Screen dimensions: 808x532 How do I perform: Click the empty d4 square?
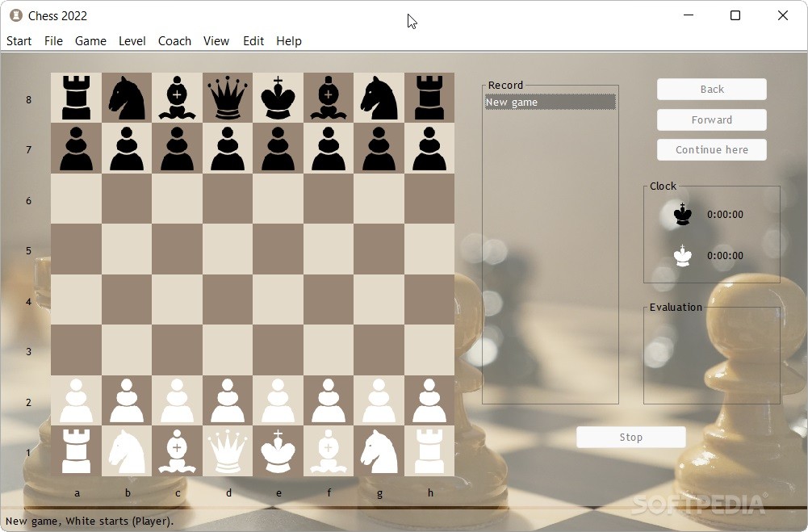tap(228, 300)
